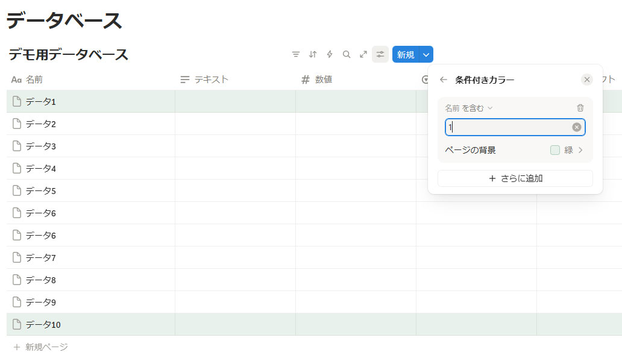The width and height of the screenshot is (622, 364).
Task: Open the テキスト column header menu
Action: coord(211,80)
